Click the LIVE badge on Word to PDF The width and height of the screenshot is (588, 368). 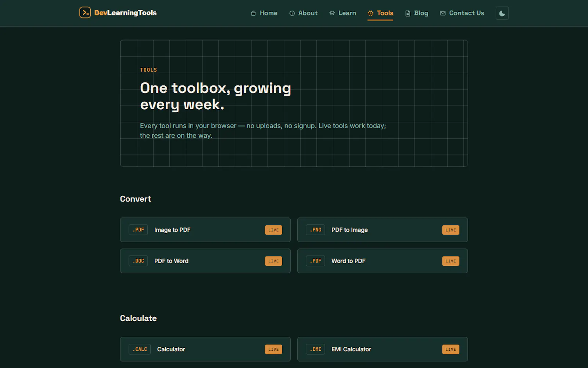pyautogui.click(x=451, y=261)
